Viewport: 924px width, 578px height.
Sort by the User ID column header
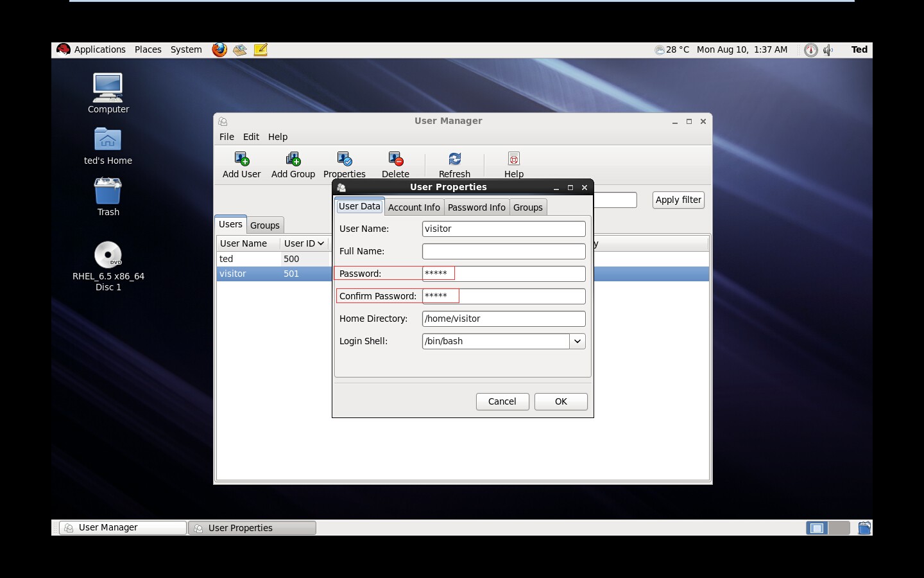click(304, 243)
